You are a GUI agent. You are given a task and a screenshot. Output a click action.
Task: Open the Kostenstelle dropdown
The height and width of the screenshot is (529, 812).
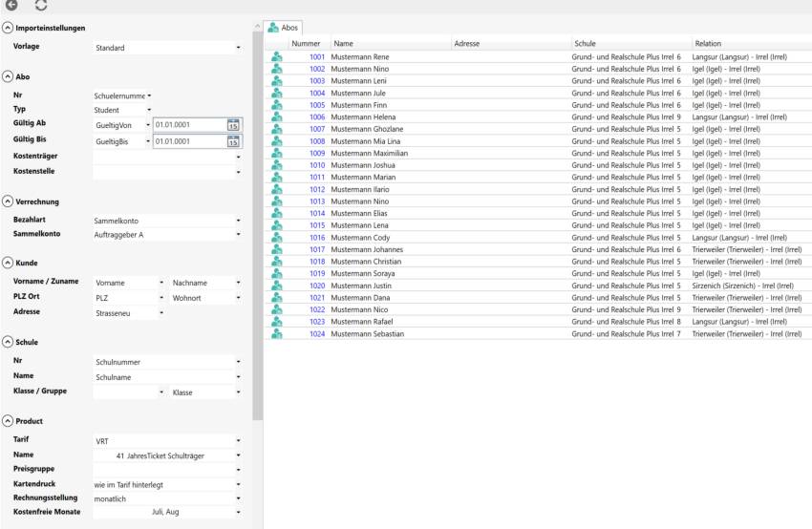tap(167, 172)
